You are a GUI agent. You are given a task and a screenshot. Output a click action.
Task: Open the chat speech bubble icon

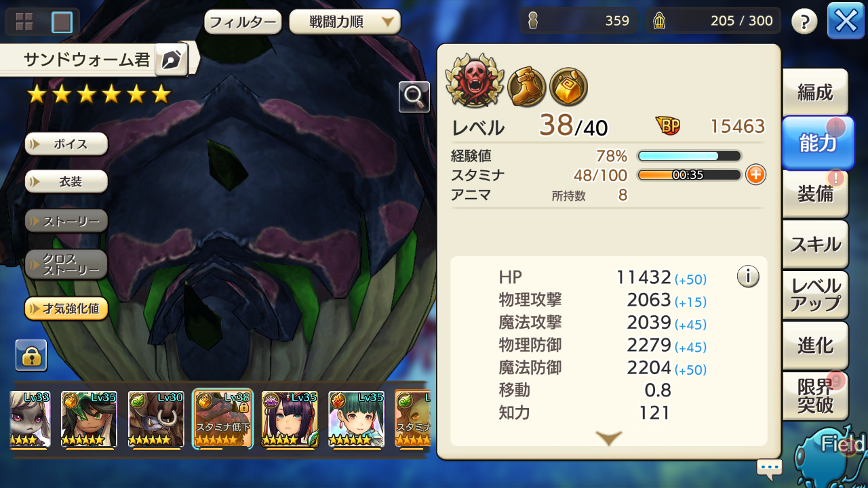coord(770,468)
